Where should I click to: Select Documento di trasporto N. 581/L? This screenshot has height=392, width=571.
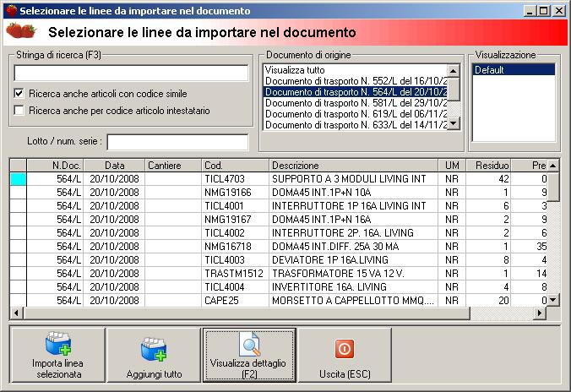pos(356,103)
